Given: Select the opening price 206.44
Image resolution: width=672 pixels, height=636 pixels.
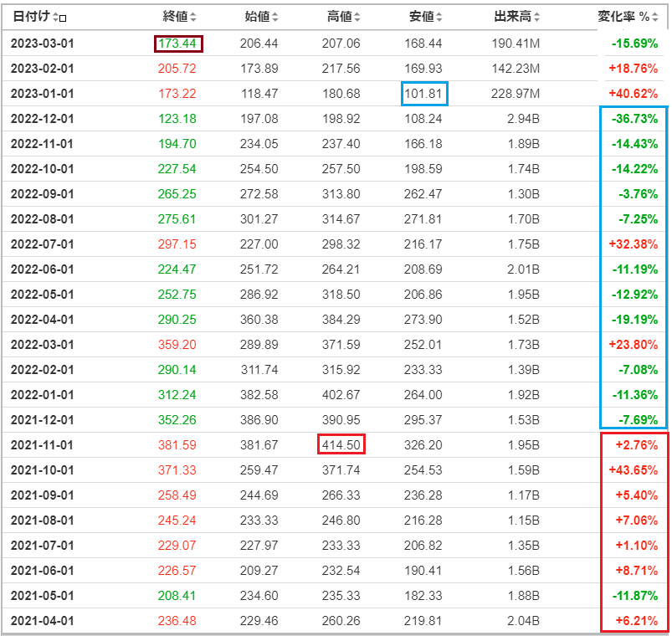Looking at the screenshot, I should (x=259, y=44).
